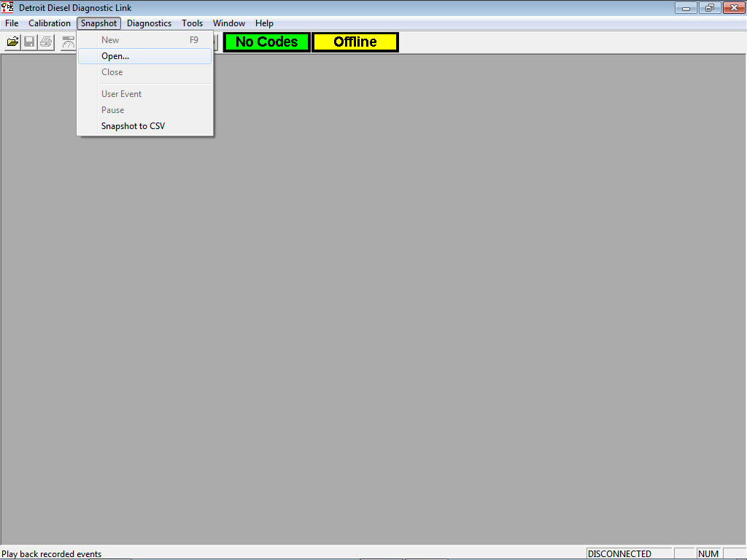Click the green No Codes status indicator
The width and height of the screenshot is (747, 560).
click(x=266, y=42)
